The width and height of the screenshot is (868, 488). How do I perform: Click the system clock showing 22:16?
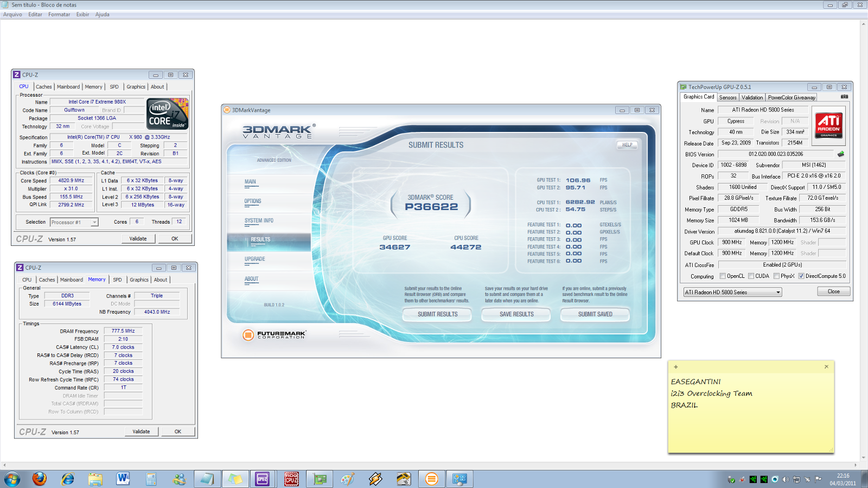point(843,479)
